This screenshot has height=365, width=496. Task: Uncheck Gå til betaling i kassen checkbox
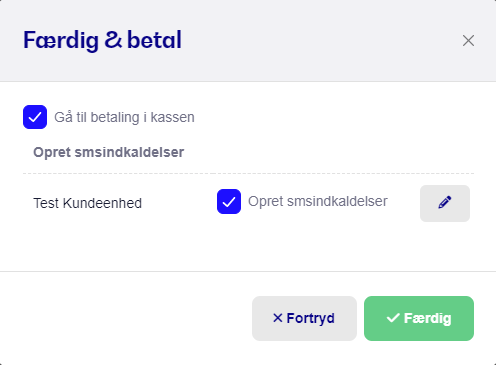[x=35, y=117]
